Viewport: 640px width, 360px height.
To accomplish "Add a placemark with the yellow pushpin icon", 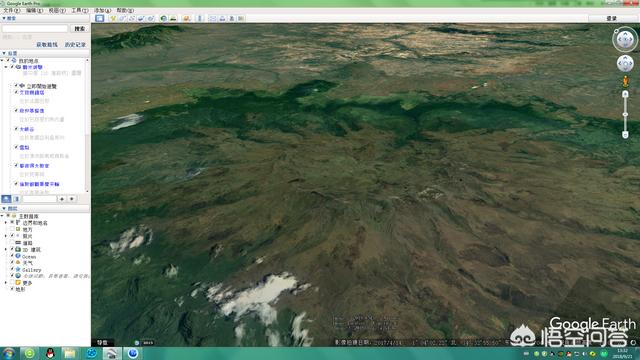I will pos(113,18).
